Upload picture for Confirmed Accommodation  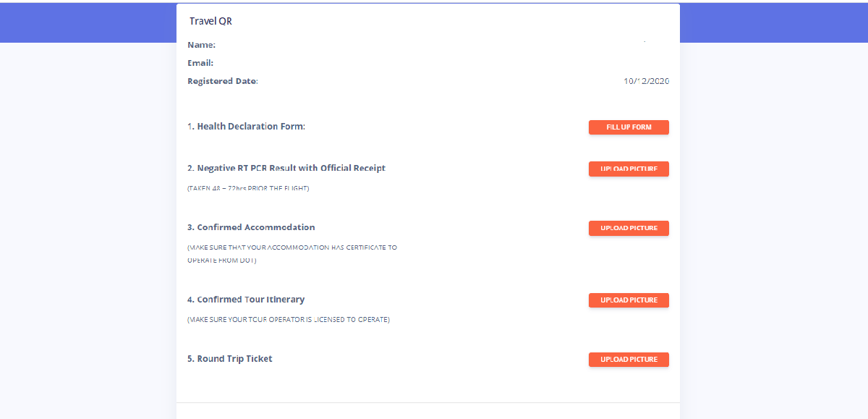[629, 228]
